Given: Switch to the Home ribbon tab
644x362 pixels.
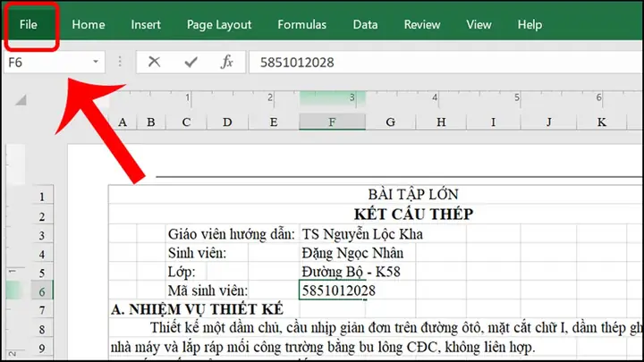Looking at the screenshot, I should click(x=89, y=25).
